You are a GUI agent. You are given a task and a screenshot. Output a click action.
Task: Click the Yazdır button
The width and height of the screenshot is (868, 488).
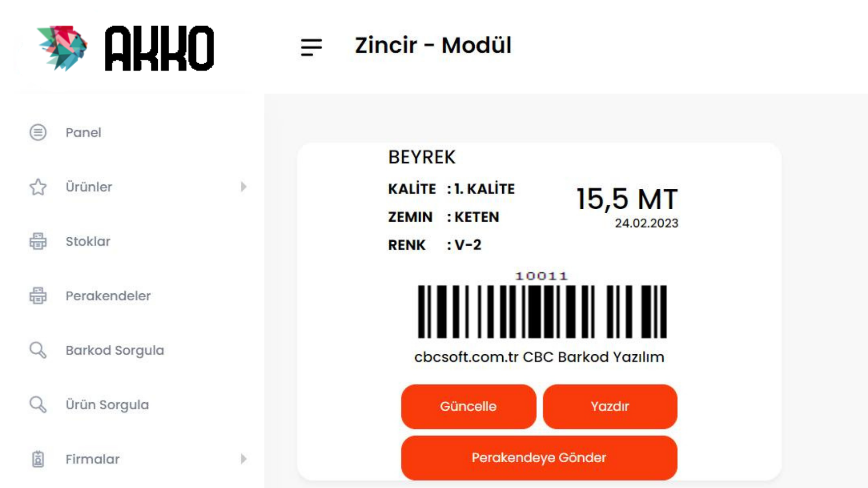pos(610,407)
